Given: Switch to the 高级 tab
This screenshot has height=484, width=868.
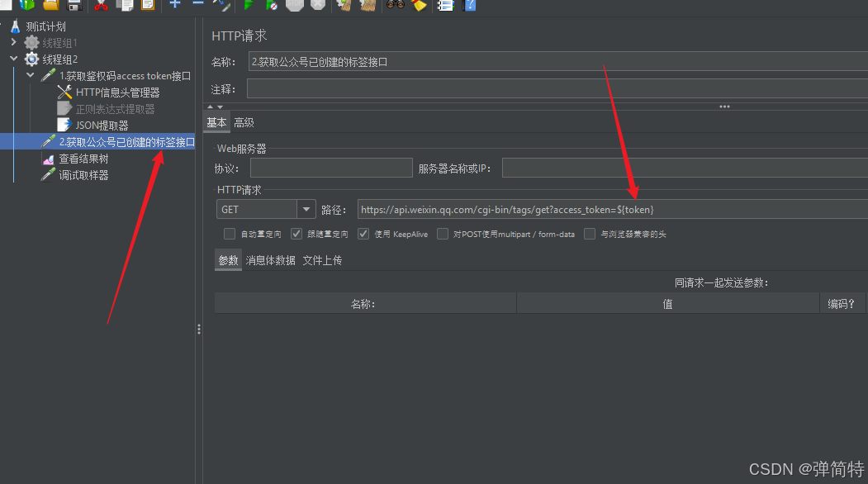Looking at the screenshot, I should pyautogui.click(x=244, y=121).
